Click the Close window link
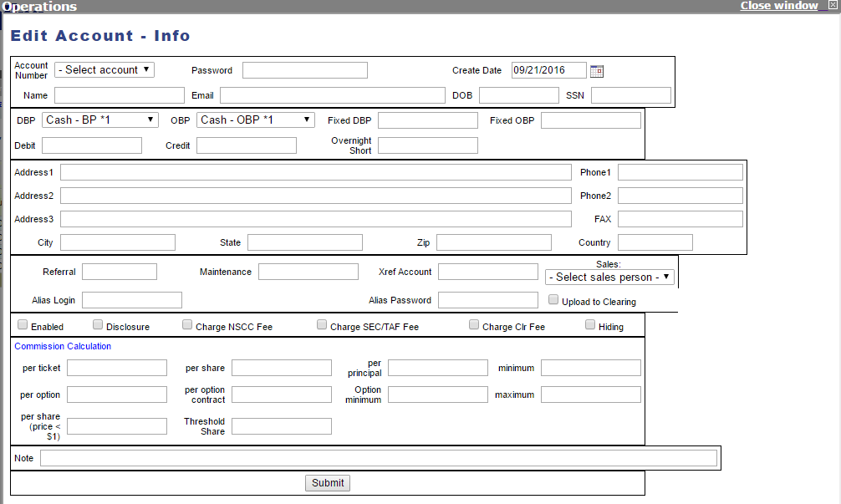The height and width of the screenshot is (504, 841). 779,5
